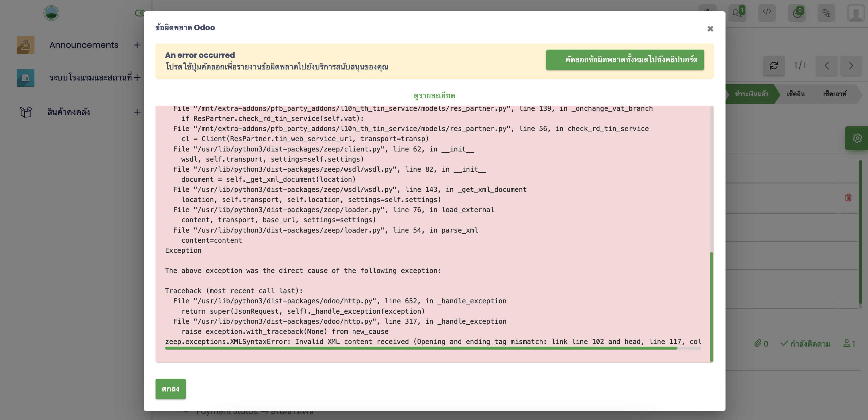The height and width of the screenshot is (420, 868).
Task: Open the hotel system module icon
Action: point(26,78)
